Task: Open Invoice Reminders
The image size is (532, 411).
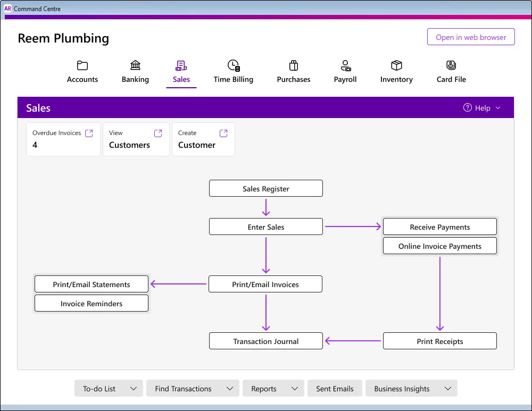Action: pyautogui.click(x=92, y=303)
